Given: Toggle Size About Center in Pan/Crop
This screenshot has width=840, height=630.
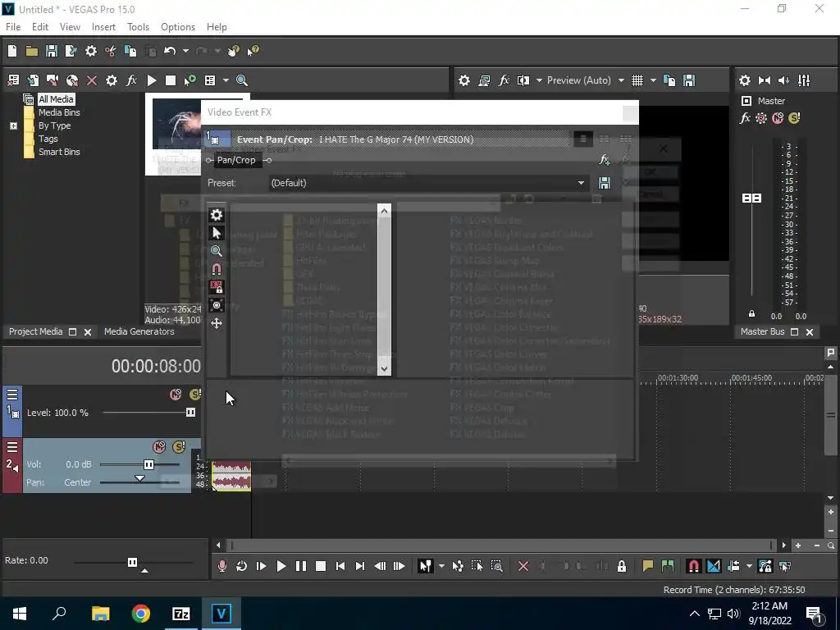Looking at the screenshot, I should pyautogui.click(x=217, y=305).
